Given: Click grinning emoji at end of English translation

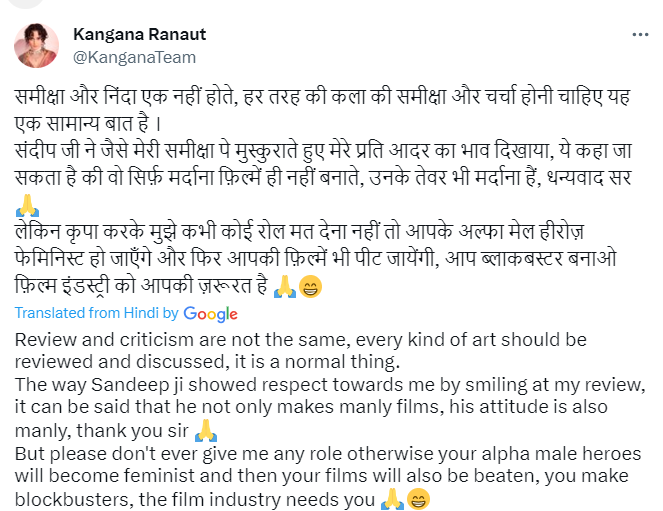Looking at the screenshot, I should point(419,500).
